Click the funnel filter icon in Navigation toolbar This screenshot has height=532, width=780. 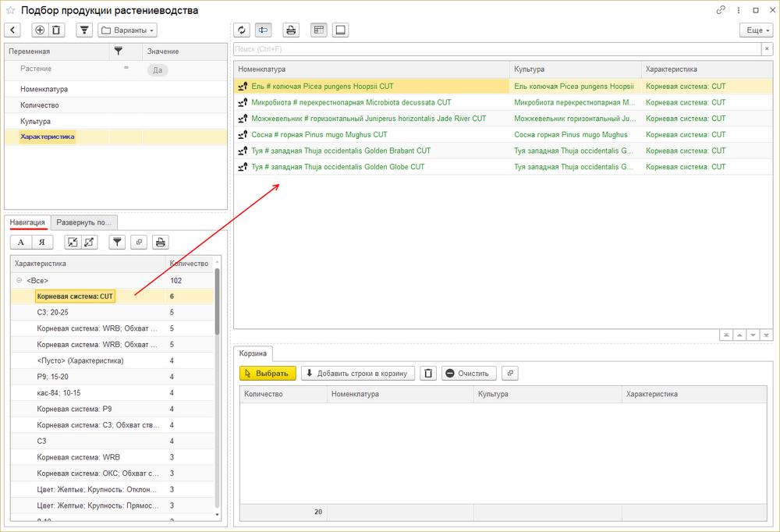pyautogui.click(x=116, y=242)
